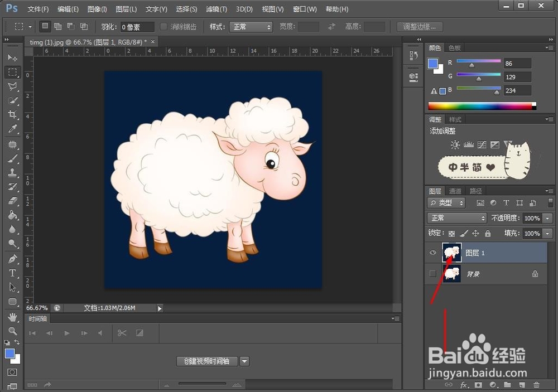Select the History Brush tool

point(12,187)
